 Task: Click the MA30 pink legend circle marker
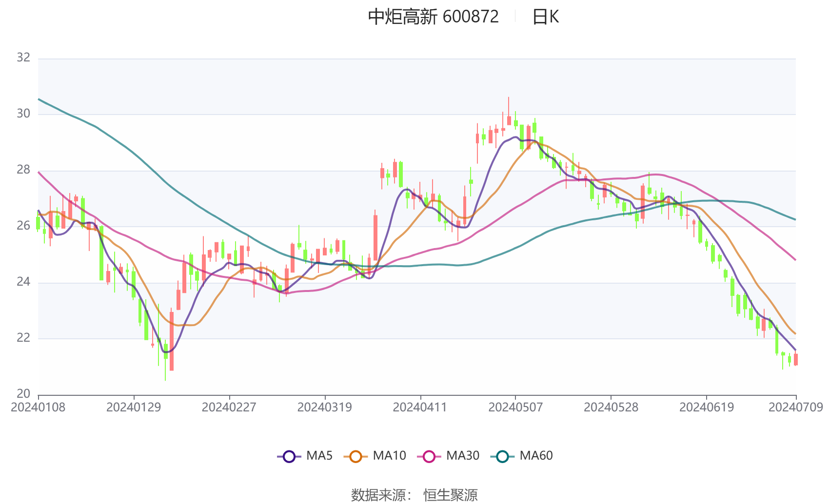coord(429,457)
